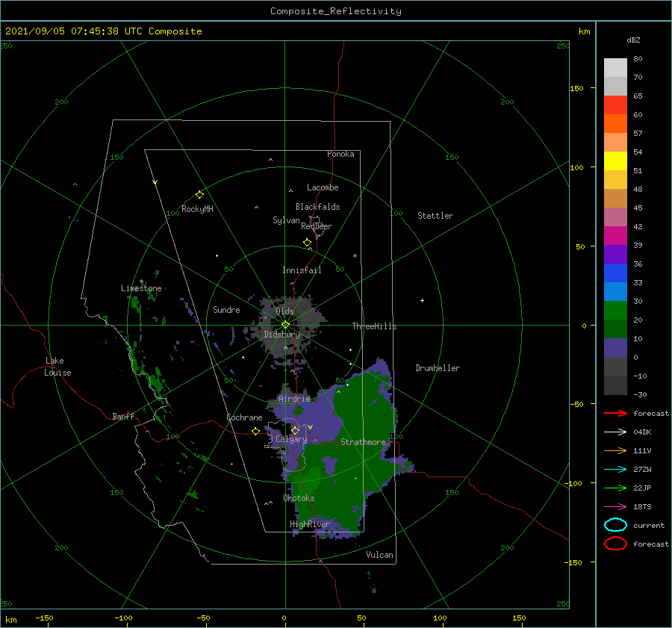The image size is (672, 628).
Task: Click the Airdrie city label
Action: pos(294,399)
